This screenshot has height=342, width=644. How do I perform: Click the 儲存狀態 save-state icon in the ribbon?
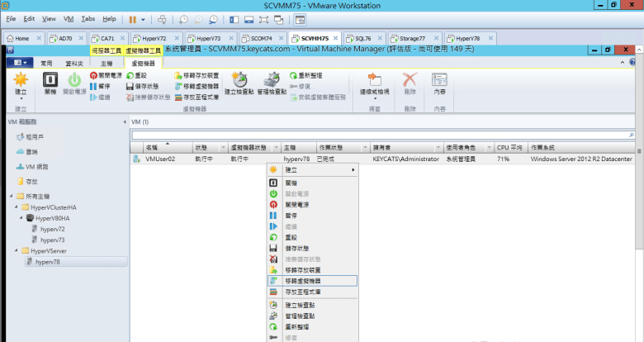(x=128, y=86)
